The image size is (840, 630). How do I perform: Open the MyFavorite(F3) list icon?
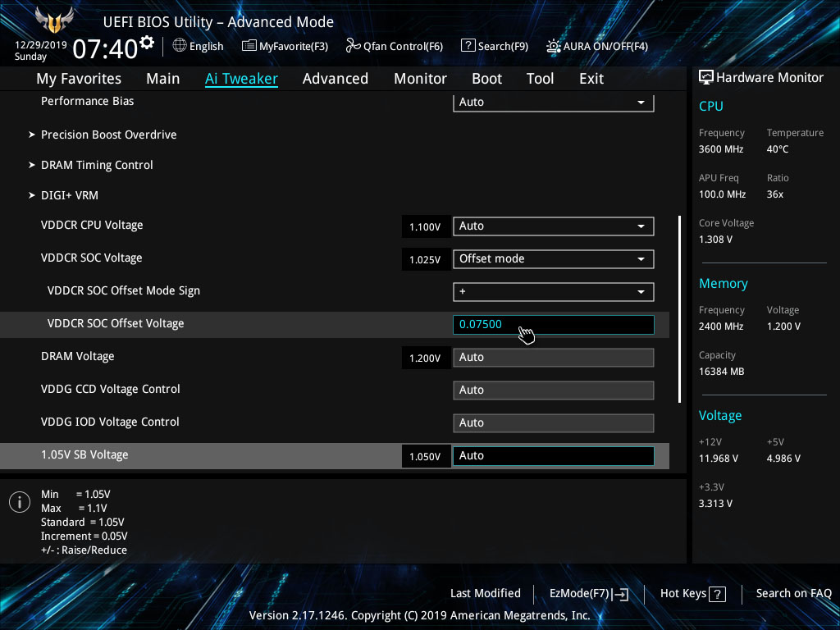point(249,46)
